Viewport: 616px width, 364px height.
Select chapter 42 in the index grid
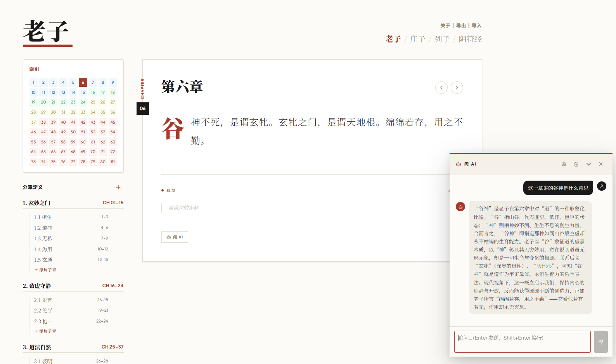[x=83, y=122]
